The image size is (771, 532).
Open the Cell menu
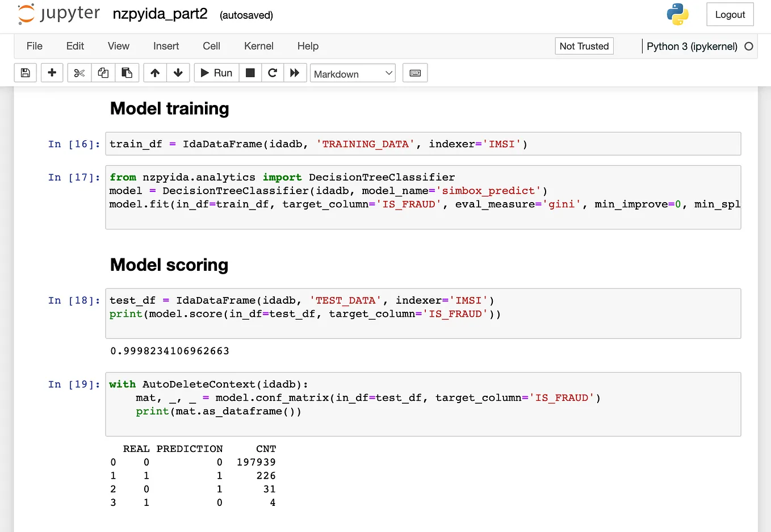click(211, 46)
